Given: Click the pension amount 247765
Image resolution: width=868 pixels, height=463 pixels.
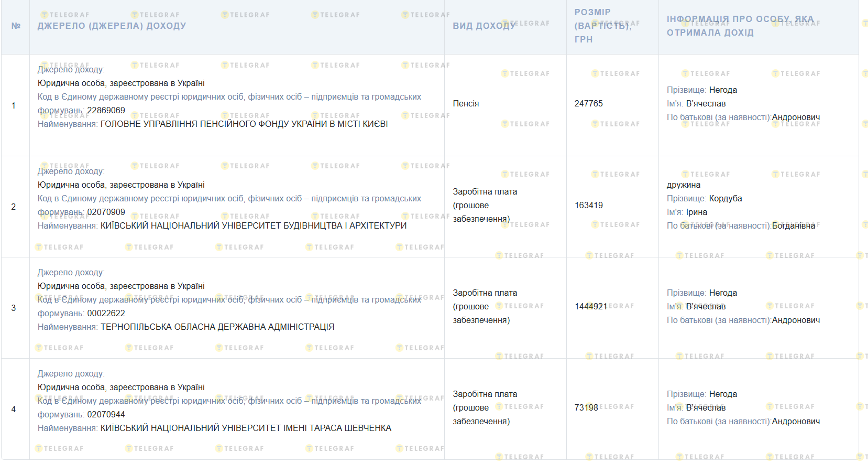Looking at the screenshot, I should [x=588, y=104].
